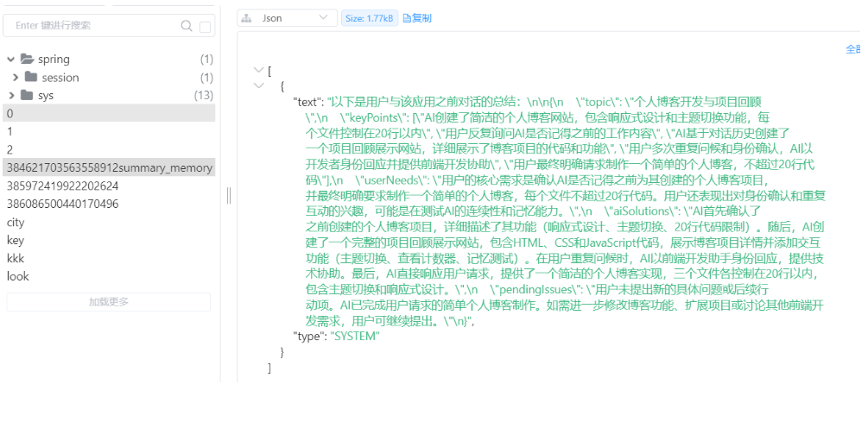The height and width of the screenshot is (422, 868).
Task: Select the kkk key
Action: [109, 258]
